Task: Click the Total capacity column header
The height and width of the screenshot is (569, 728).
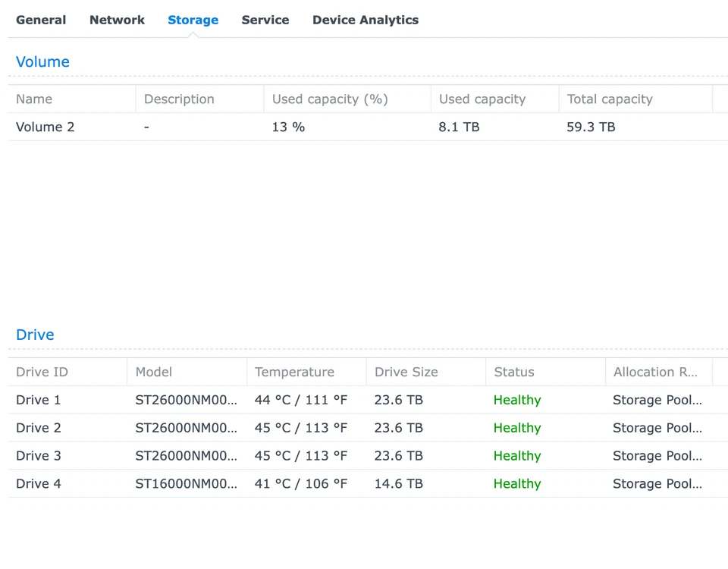Action: [610, 99]
